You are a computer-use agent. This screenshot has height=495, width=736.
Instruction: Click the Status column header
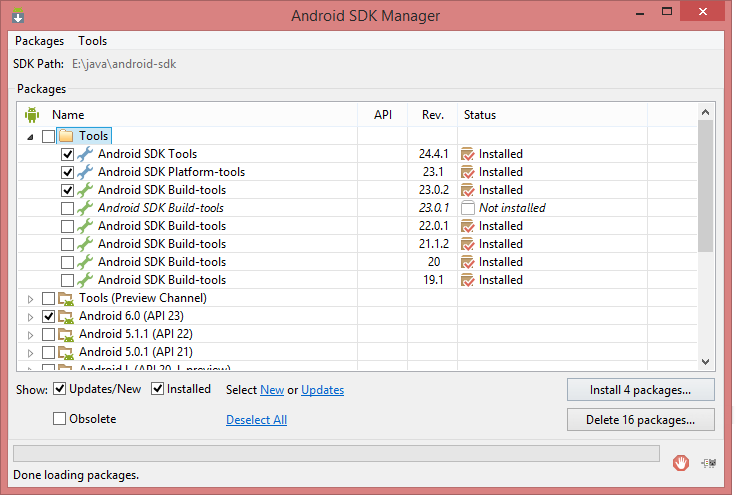[x=552, y=115]
